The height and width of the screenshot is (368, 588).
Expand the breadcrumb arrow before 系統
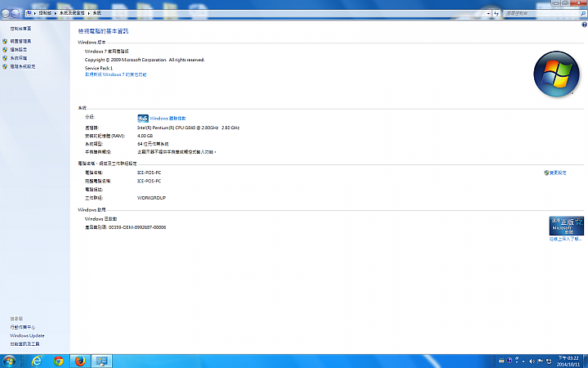point(89,13)
